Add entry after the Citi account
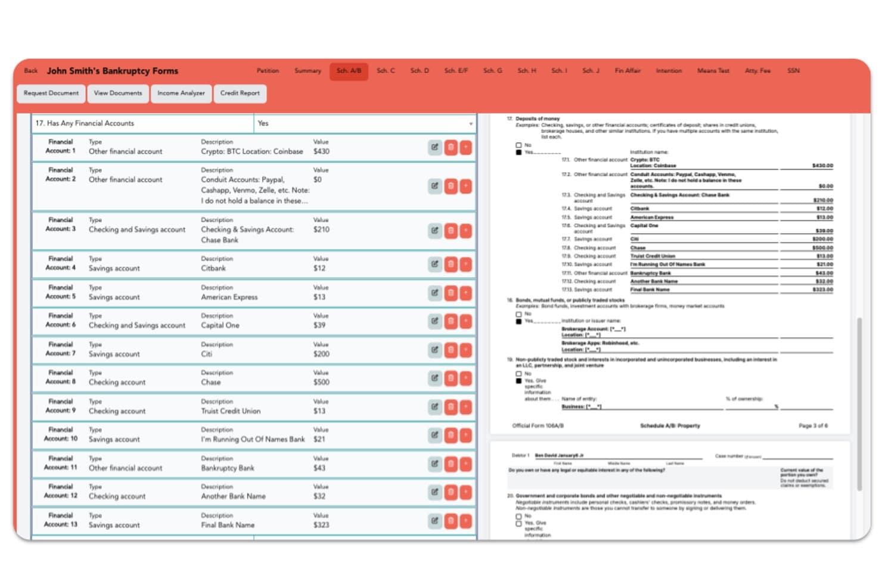Image resolution: width=882 pixels, height=588 pixels. (466, 350)
